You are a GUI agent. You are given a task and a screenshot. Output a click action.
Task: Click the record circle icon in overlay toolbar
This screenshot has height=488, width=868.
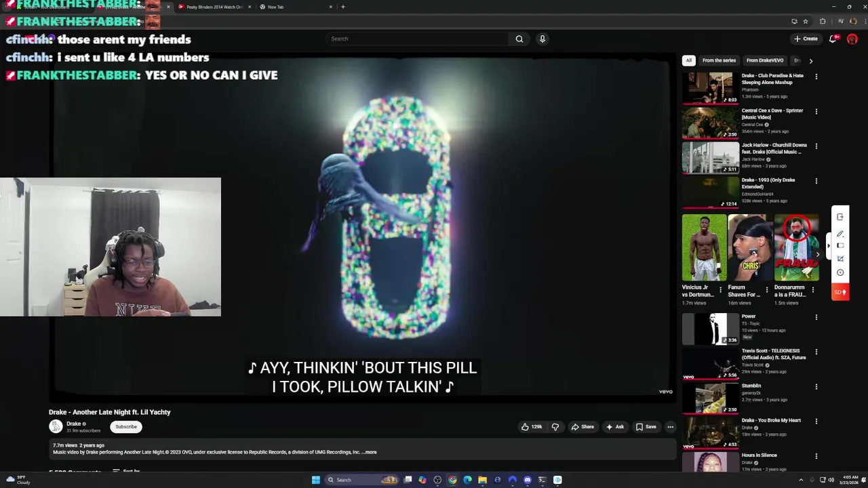[x=840, y=272]
